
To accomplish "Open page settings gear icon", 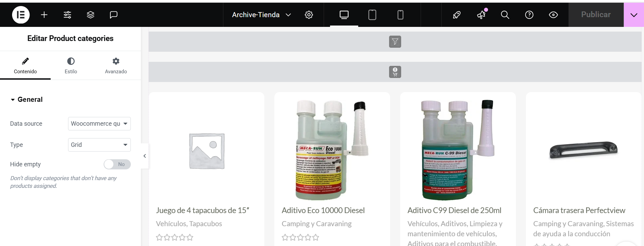I will [x=309, y=15].
